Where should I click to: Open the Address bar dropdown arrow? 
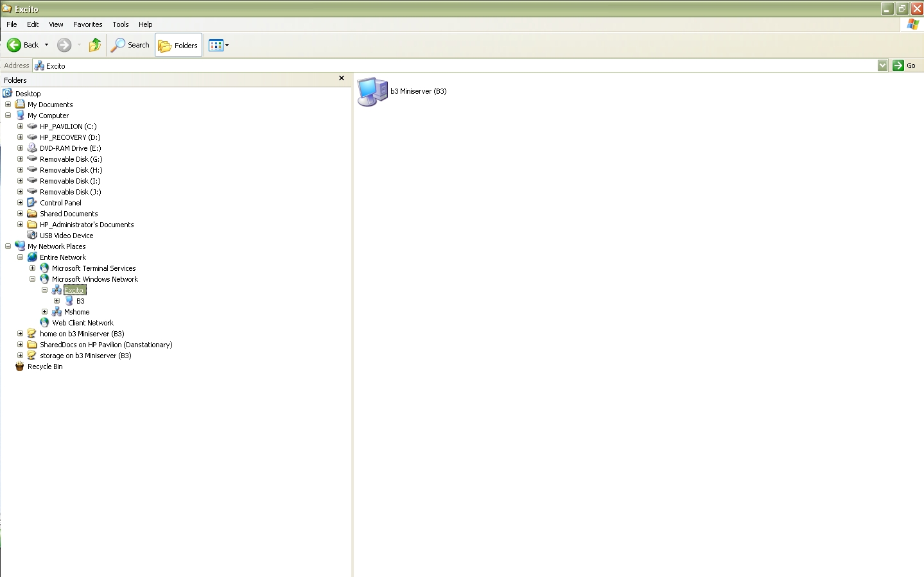882,65
